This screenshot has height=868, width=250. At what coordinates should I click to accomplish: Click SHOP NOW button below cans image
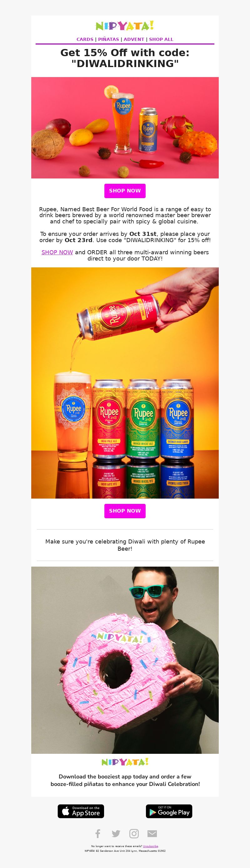pos(125,511)
